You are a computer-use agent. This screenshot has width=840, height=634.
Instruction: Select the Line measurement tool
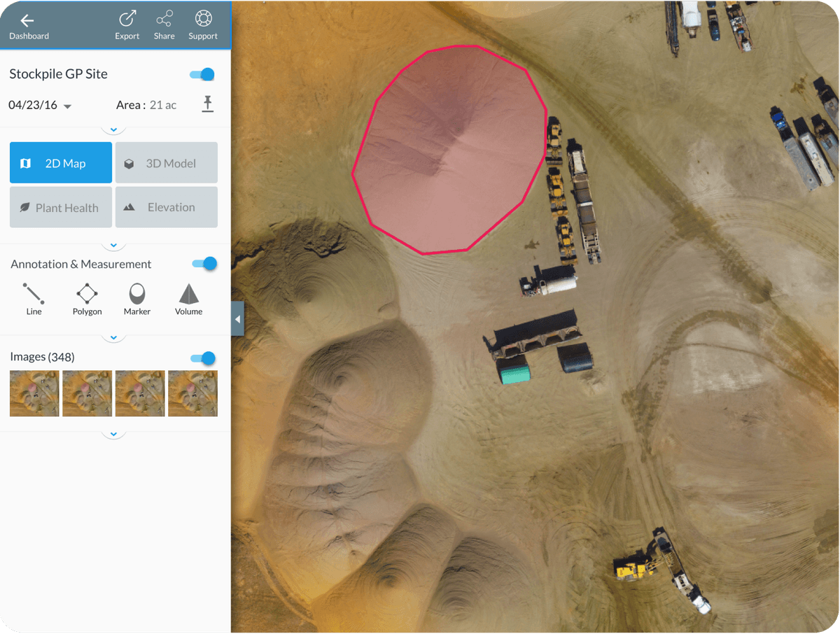(34, 300)
